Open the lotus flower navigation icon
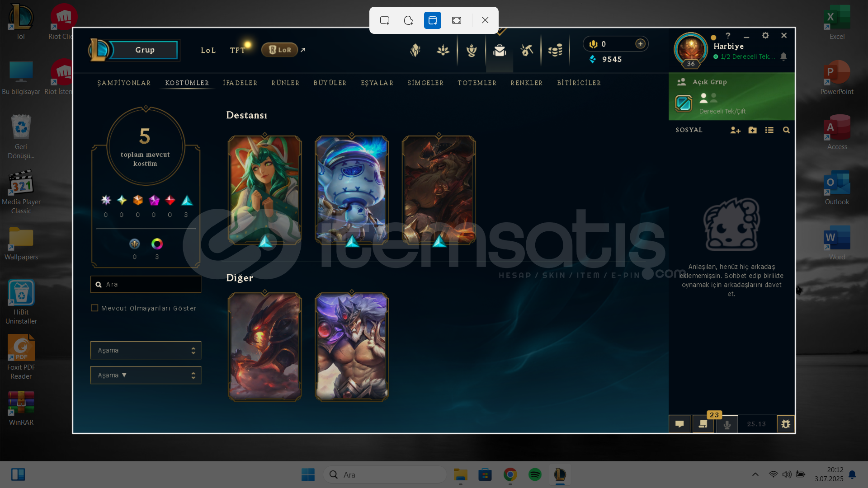This screenshot has height=488, width=868. (443, 50)
